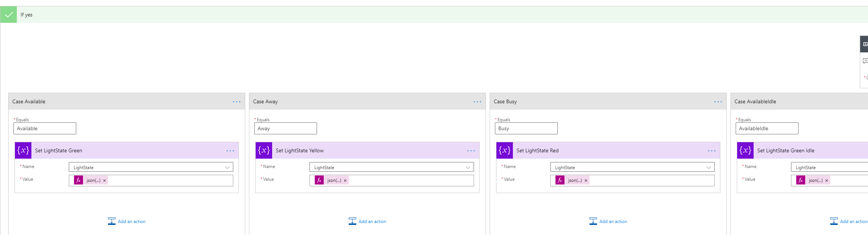Viewport: 868px width, 235px height.
Task: Open the Case Away ellipsis menu
Action: (477, 102)
